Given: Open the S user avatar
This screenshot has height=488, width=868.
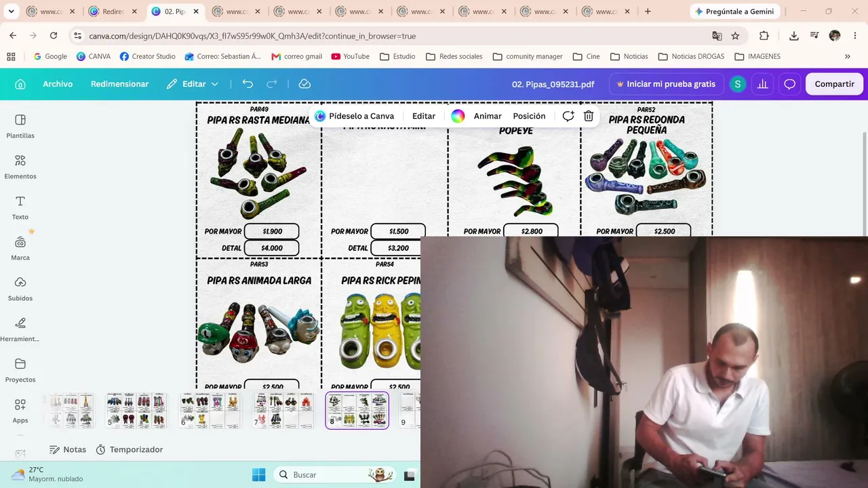Looking at the screenshot, I should 737,84.
